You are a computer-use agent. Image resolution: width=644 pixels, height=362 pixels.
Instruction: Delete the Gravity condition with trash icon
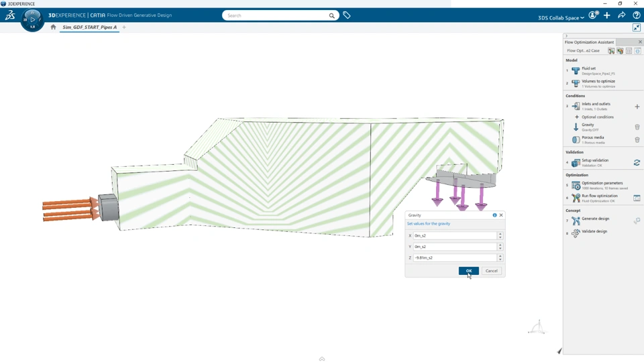(x=637, y=127)
